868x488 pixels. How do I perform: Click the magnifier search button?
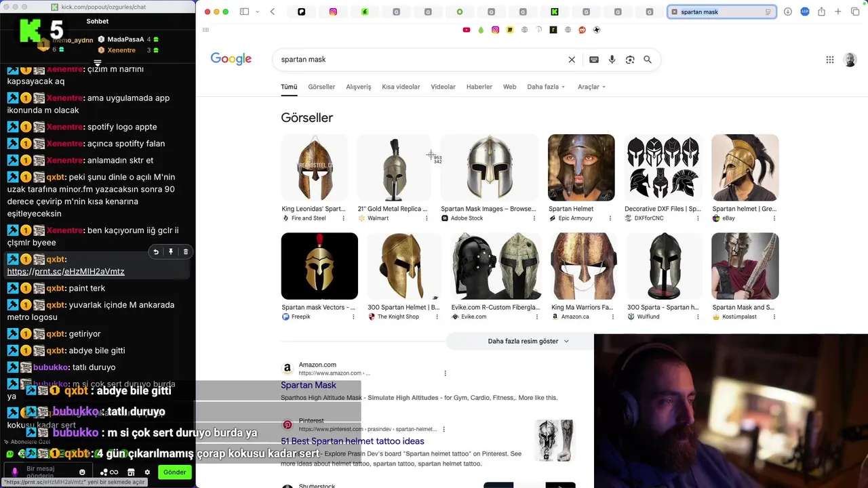[648, 60]
